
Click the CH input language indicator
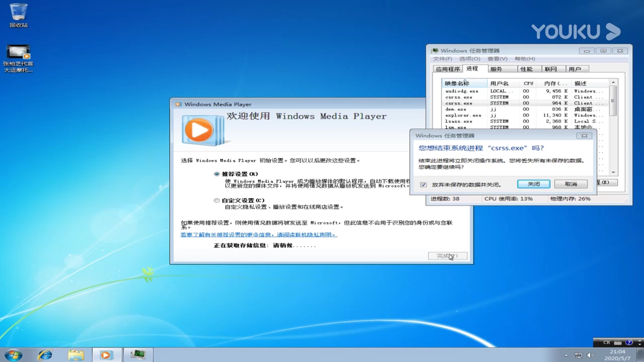tap(606, 342)
